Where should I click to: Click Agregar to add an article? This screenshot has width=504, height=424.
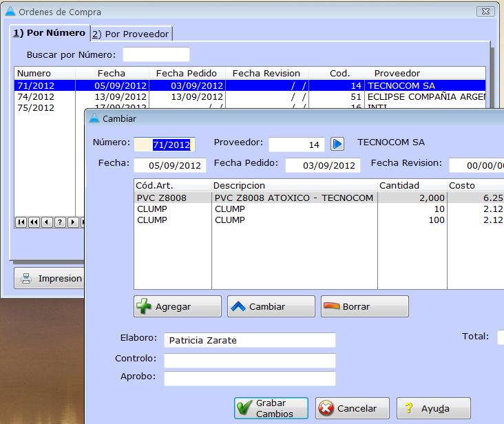click(178, 306)
